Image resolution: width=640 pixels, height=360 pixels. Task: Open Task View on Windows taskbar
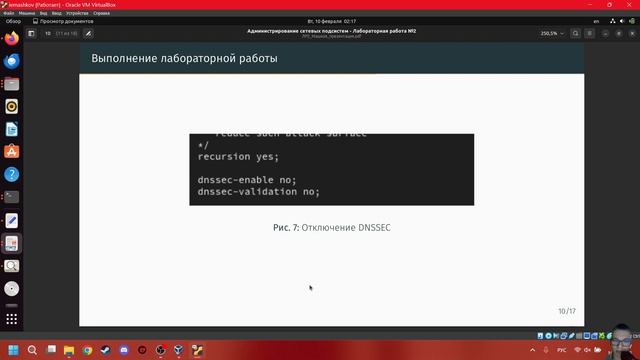(51, 350)
